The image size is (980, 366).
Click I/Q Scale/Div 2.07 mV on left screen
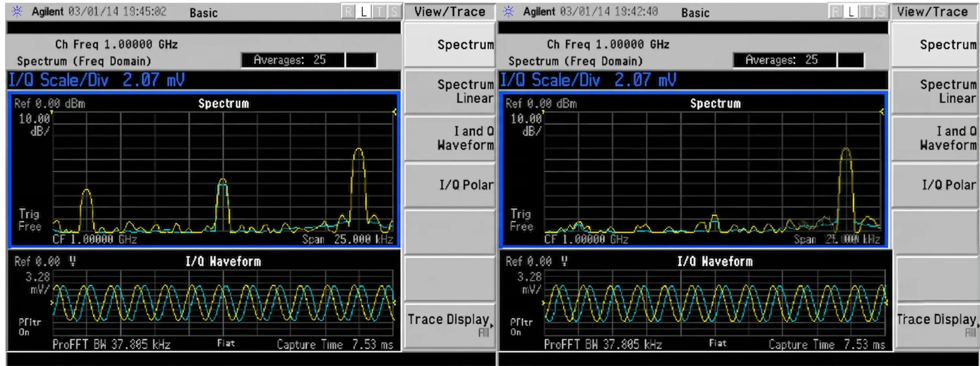coord(97,80)
